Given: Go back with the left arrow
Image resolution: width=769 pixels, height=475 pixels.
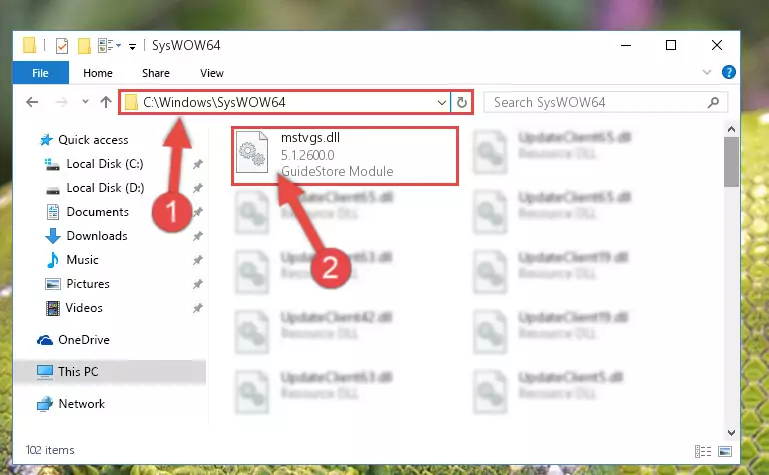Looking at the screenshot, I should (32, 102).
